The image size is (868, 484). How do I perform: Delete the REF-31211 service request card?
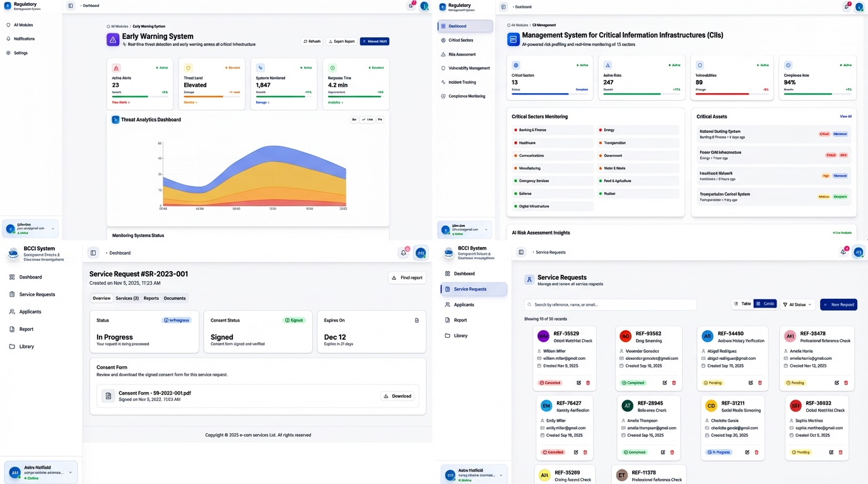[756, 452]
